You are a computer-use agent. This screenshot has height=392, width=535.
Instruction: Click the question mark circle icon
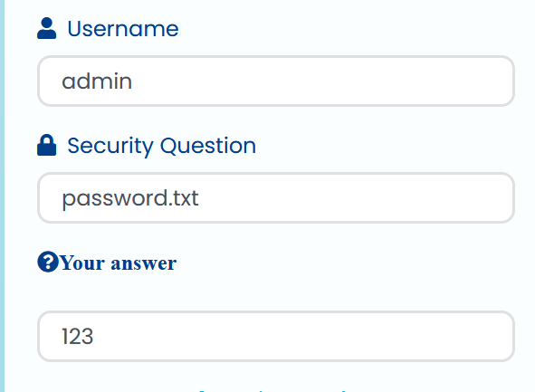[48, 262]
